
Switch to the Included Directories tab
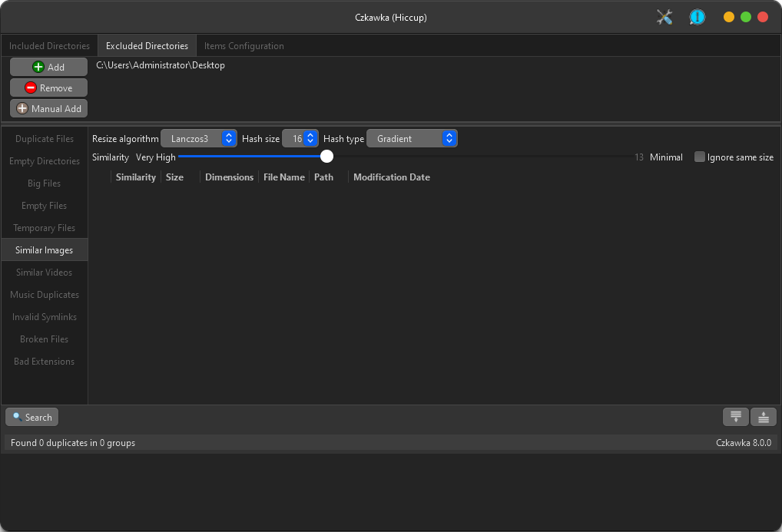coord(49,45)
